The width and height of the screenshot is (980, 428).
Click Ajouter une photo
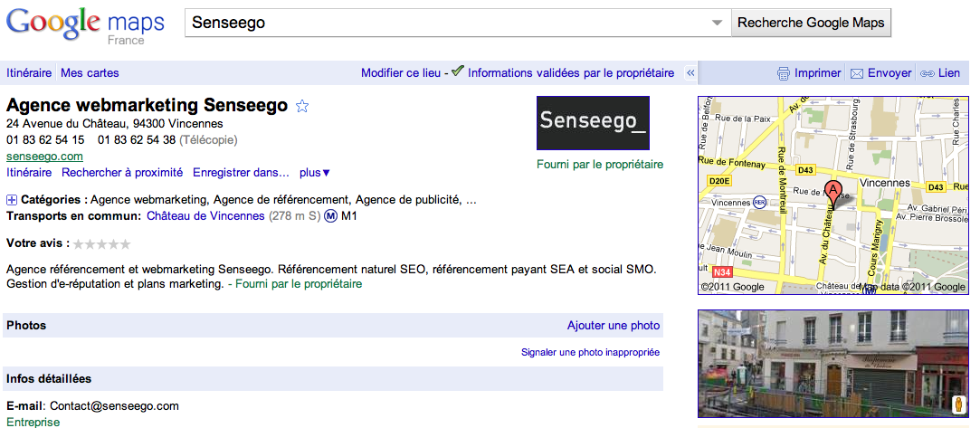pyautogui.click(x=614, y=326)
